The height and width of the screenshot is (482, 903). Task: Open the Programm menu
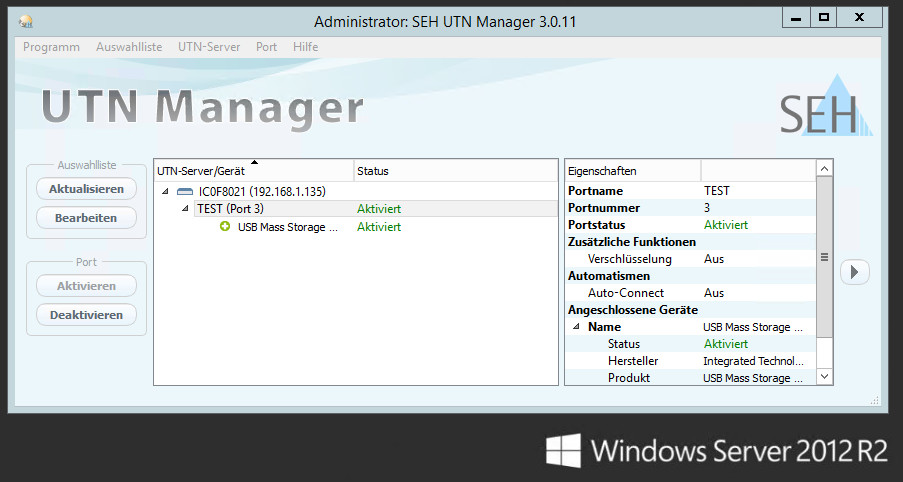coord(51,47)
